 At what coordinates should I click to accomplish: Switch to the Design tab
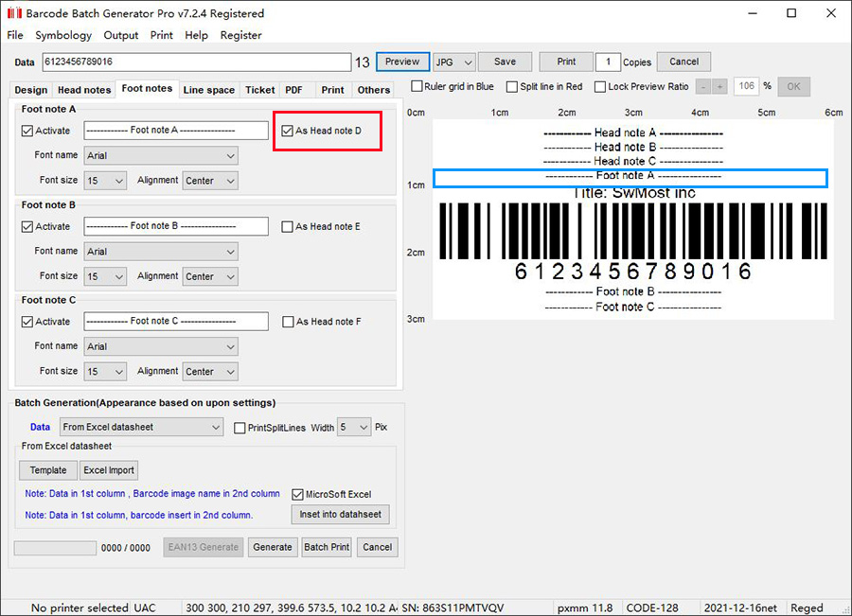coord(31,90)
